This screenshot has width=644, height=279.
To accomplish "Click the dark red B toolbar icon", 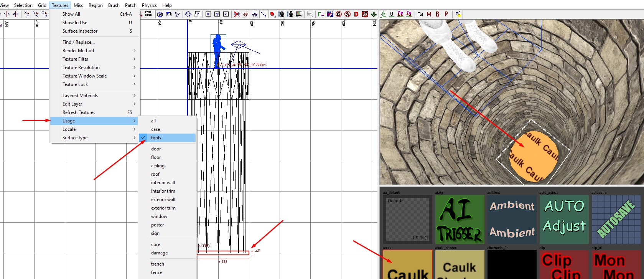I will (x=438, y=14).
